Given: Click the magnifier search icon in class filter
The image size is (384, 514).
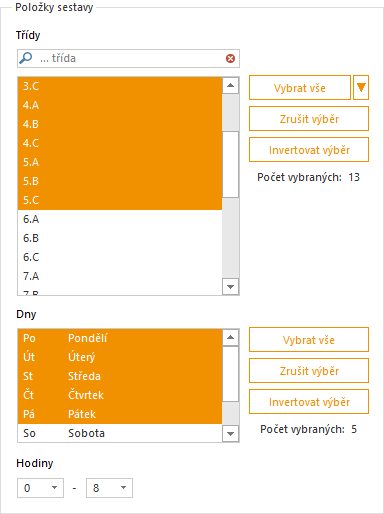Looking at the screenshot, I should coord(26,58).
